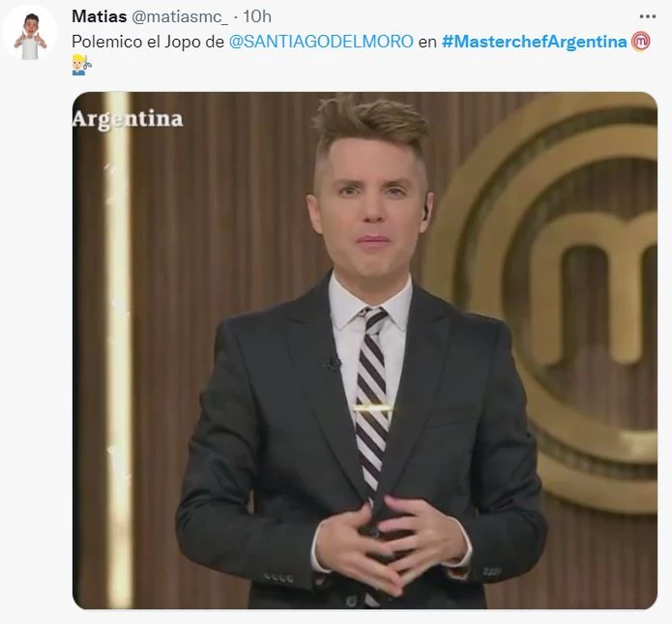Click the MasterChef hashtag emoji icon

click(641, 42)
